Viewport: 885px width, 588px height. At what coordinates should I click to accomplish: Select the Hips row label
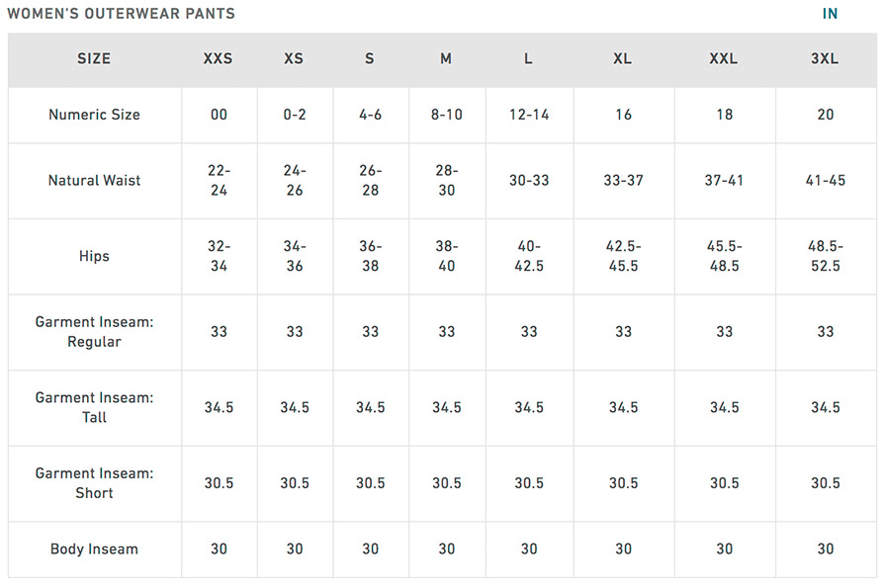pyautogui.click(x=94, y=256)
